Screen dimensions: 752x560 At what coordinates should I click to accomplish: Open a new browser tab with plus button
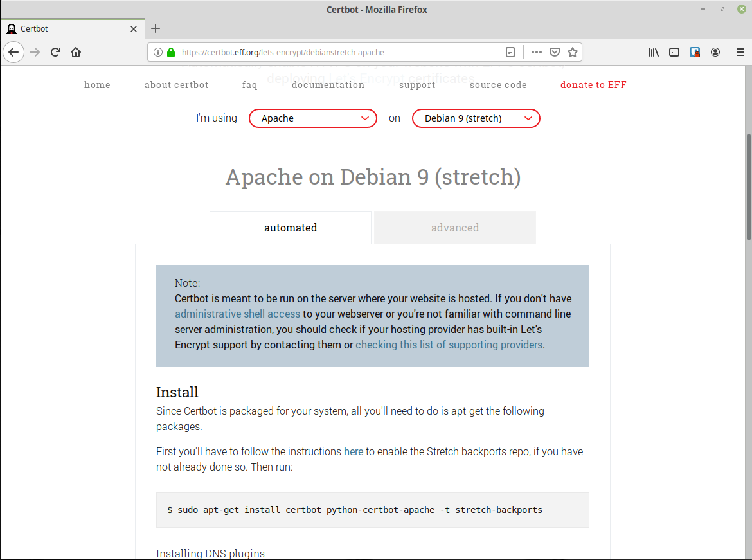coord(156,28)
